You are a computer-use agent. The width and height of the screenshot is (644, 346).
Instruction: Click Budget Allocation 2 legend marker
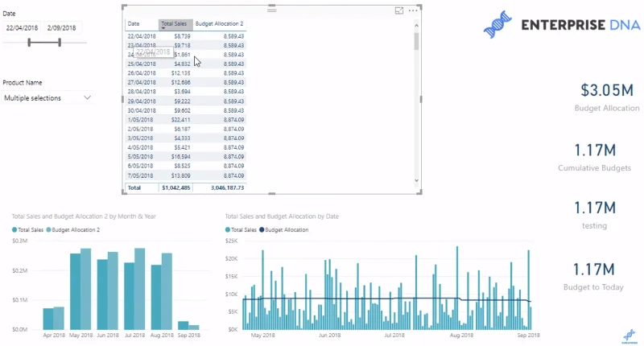coord(48,230)
